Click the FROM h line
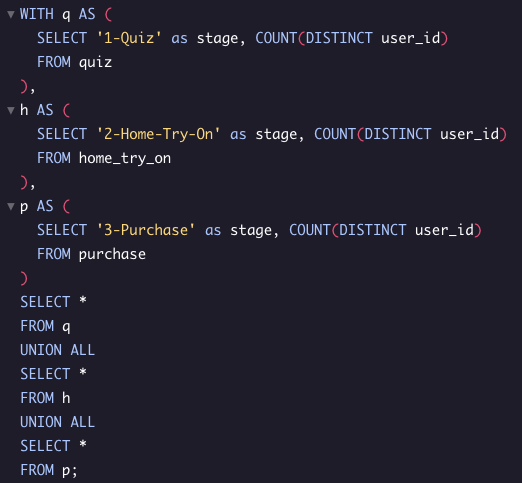The image size is (522, 483). (x=45, y=398)
